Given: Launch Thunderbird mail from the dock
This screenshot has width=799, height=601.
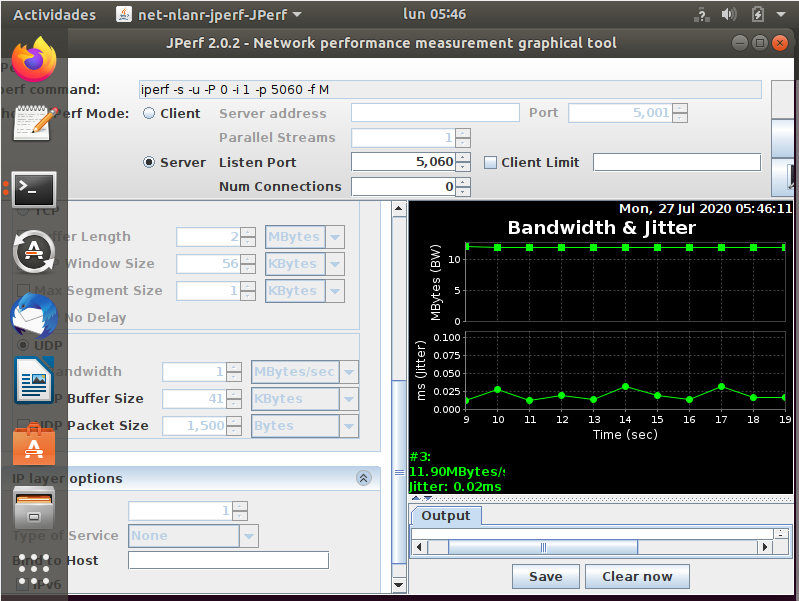Looking at the screenshot, I should click(34, 316).
